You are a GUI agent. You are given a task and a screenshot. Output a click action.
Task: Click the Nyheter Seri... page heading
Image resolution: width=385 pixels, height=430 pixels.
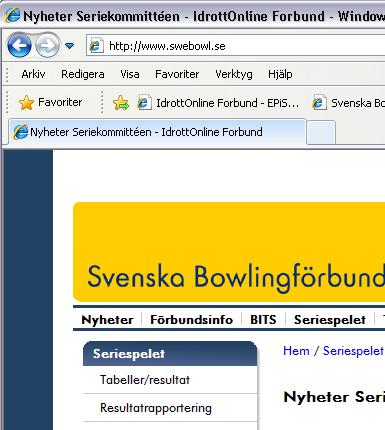point(334,397)
